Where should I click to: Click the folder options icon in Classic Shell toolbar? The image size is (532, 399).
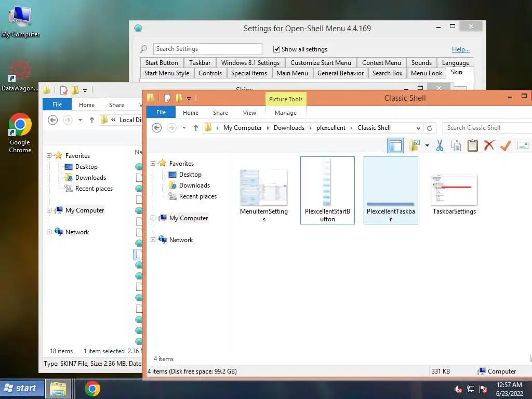(x=415, y=145)
